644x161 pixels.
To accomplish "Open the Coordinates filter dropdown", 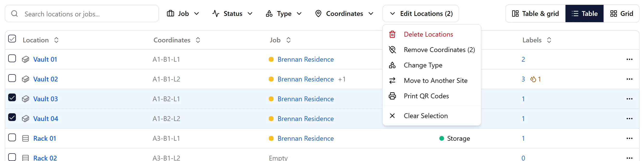I will [344, 13].
